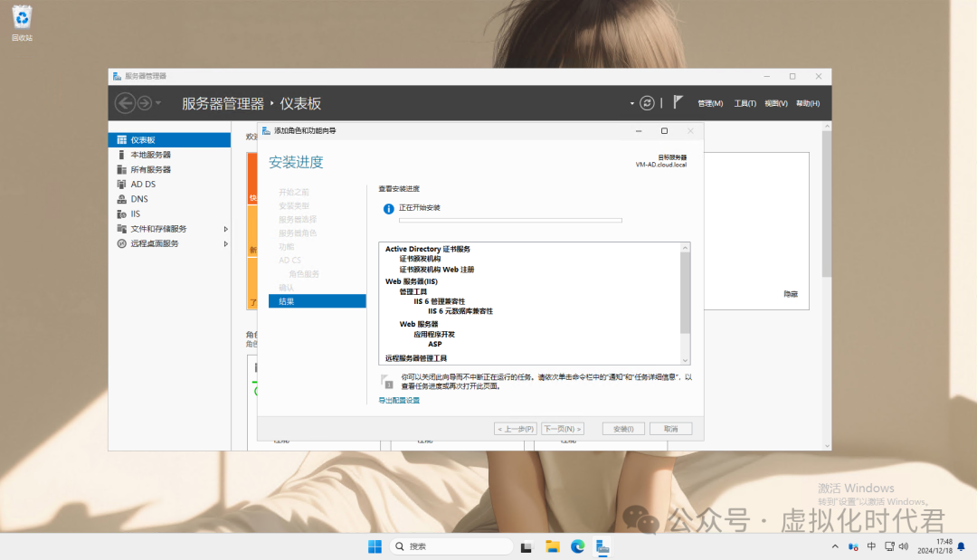Image resolution: width=977 pixels, height=560 pixels.
Task: Click the Windows Start button
Action: coord(375,546)
